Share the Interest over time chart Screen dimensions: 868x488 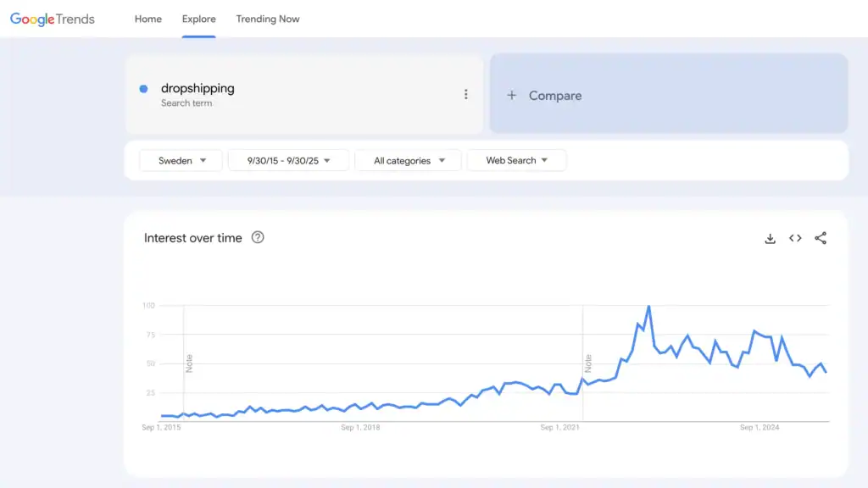[821, 238]
